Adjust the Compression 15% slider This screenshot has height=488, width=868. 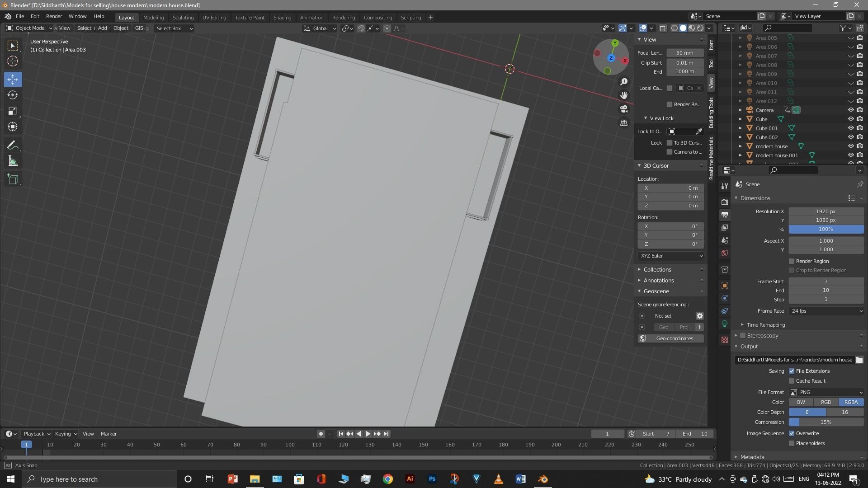826,422
